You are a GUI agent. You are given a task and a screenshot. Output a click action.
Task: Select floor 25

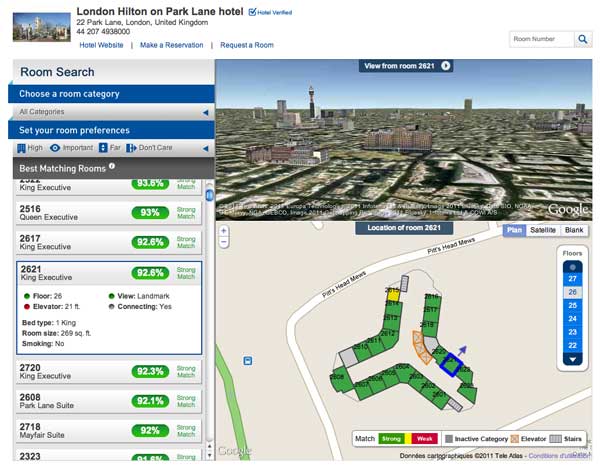(572, 306)
